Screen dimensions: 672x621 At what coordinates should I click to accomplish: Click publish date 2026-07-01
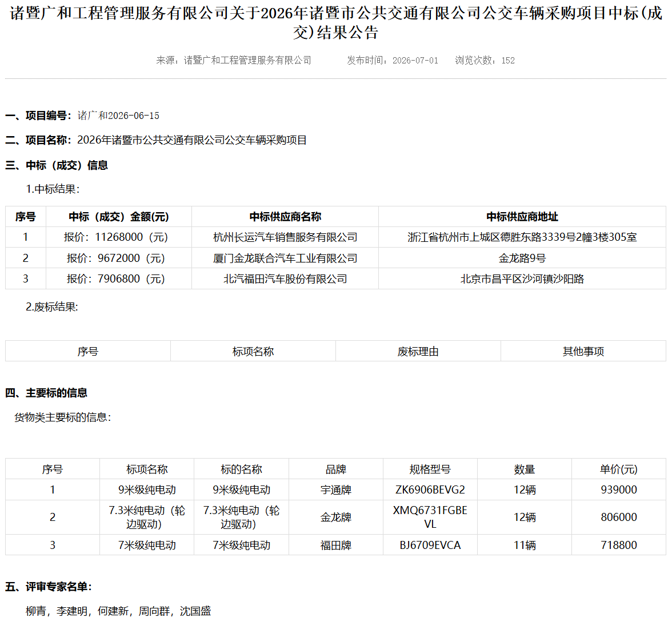pos(415,61)
